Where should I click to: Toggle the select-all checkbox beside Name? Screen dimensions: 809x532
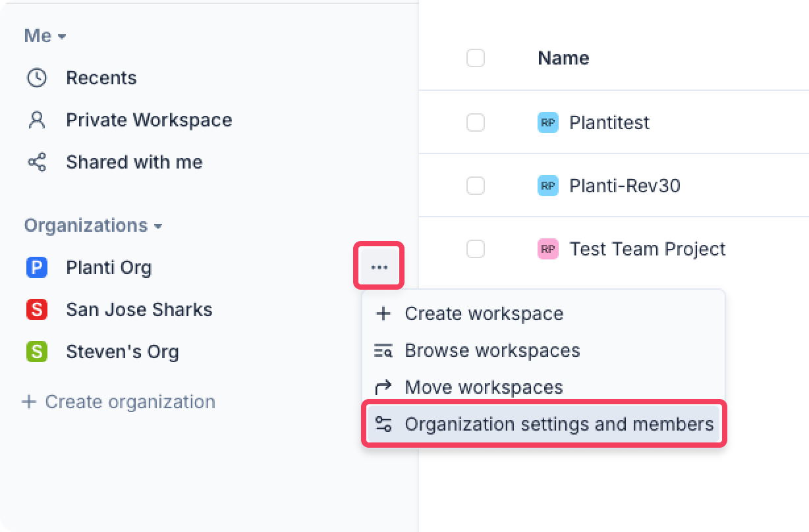tap(476, 58)
